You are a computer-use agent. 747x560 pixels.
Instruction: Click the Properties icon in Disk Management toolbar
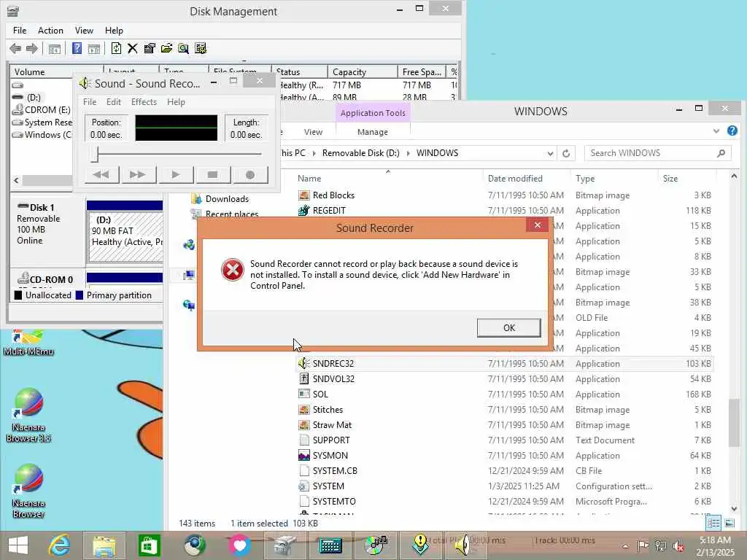(150, 48)
